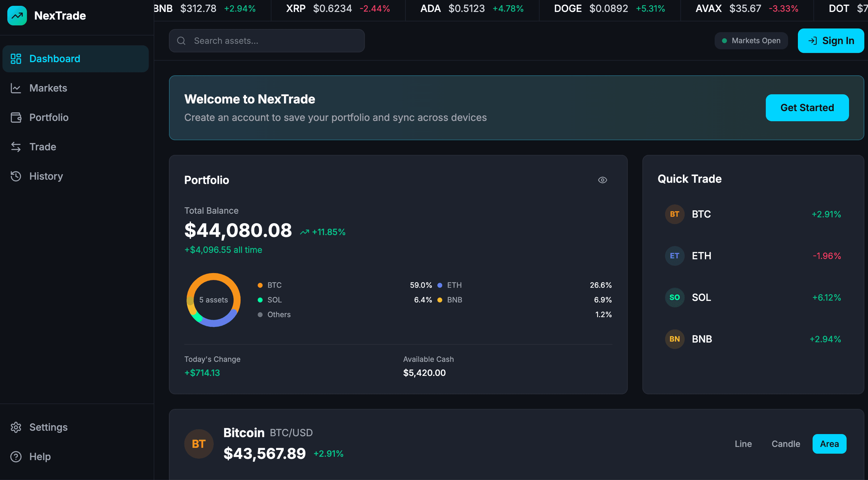Select the ETH row in Quick Trade
This screenshot has width=868, height=480.
753,256
